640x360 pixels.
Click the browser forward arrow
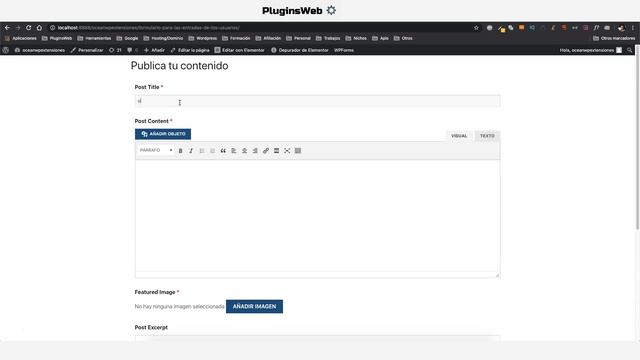point(18,28)
